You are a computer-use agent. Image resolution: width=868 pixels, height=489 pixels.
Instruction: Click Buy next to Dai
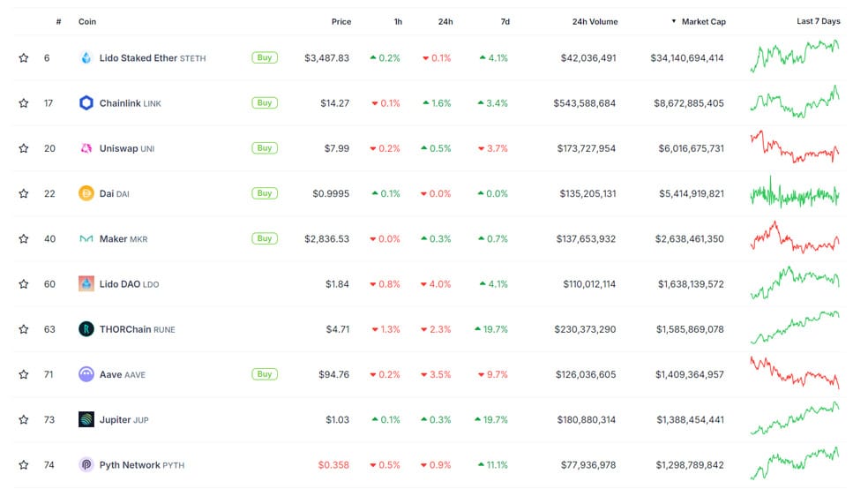tap(265, 193)
